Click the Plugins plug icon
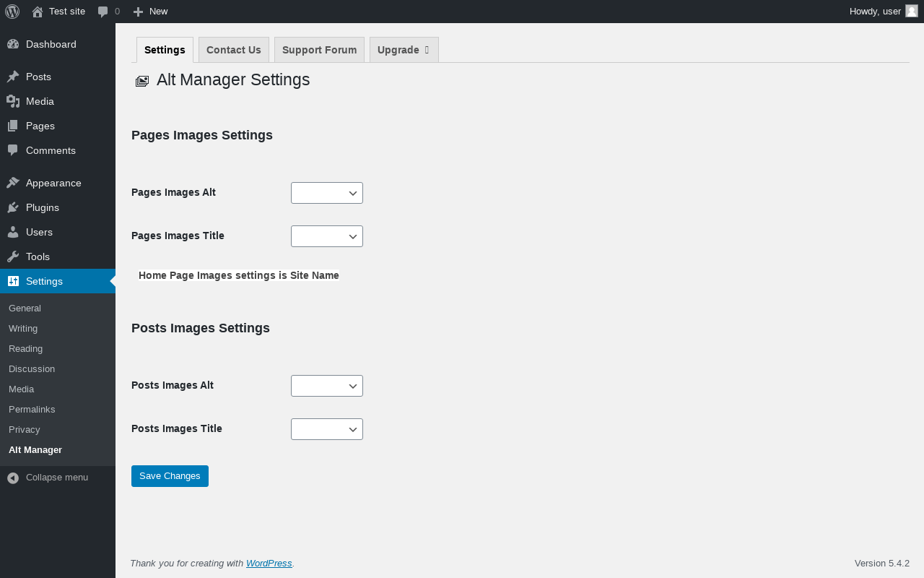This screenshot has width=924, height=578. pos(13,207)
